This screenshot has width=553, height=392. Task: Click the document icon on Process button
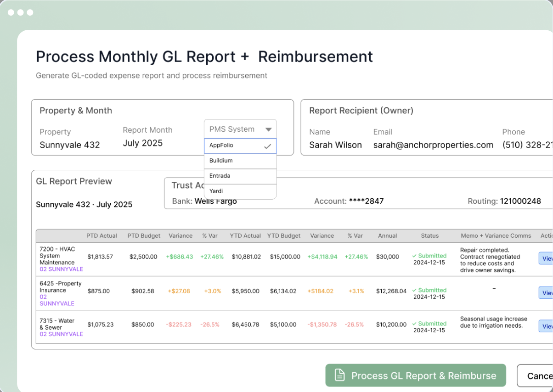pos(339,375)
